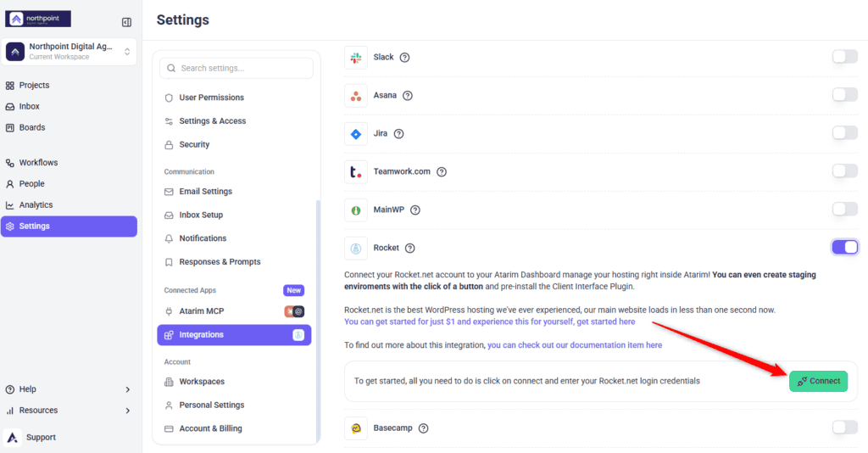
Task: Click the Atarim MCP badge icon
Action: 294,312
